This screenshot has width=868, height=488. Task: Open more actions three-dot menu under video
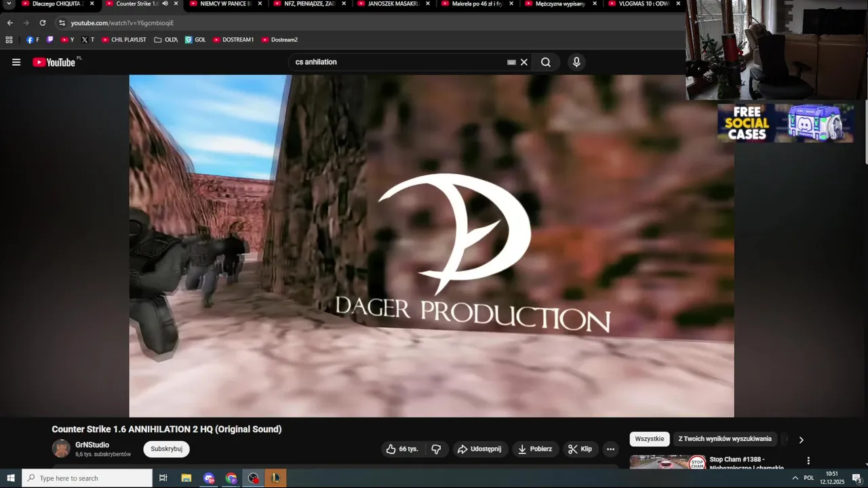pyautogui.click(x=610, y=449)
